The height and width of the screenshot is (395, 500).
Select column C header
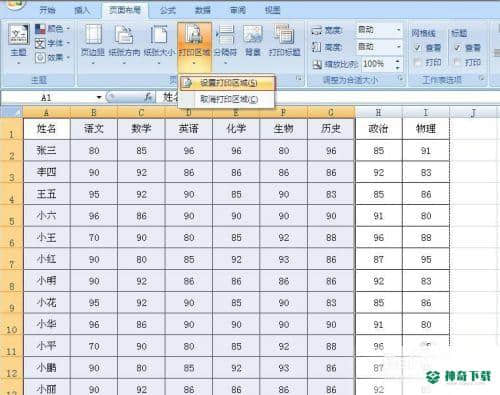[x=141, y=113]
